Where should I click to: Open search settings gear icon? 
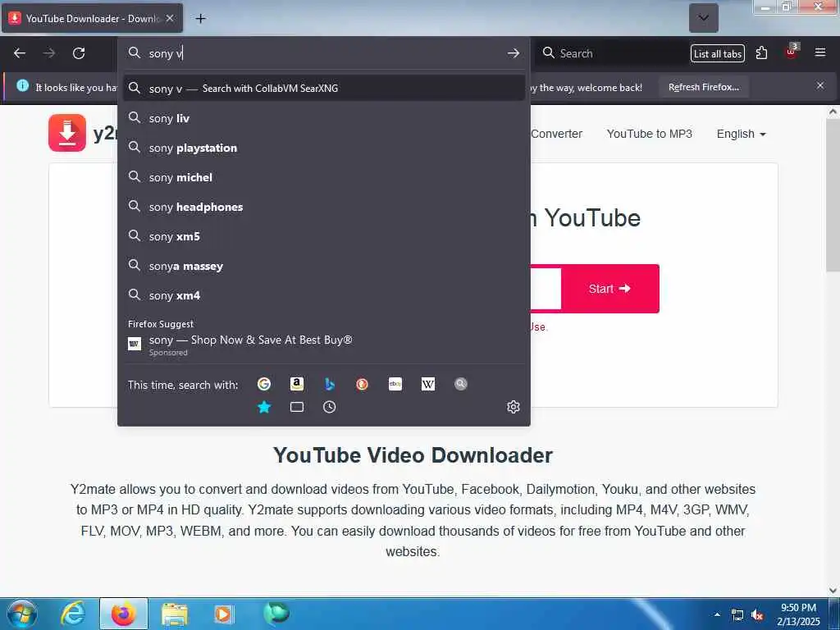point(514,407)
